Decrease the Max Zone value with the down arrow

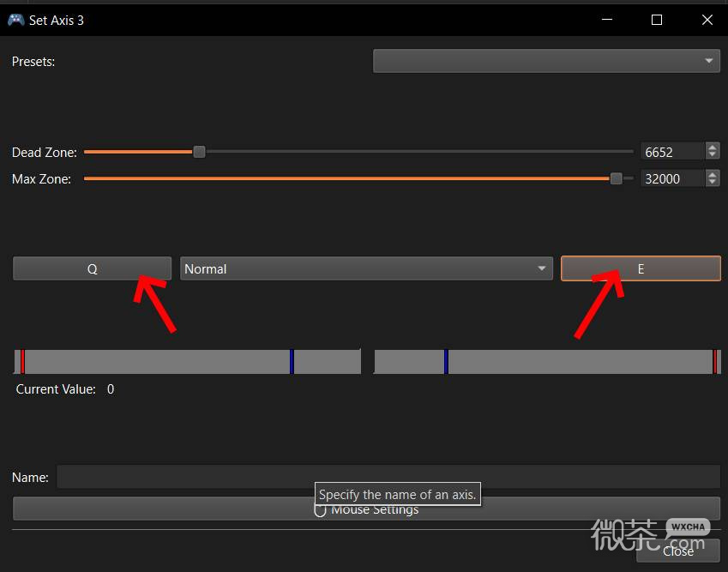coord(713,183)
